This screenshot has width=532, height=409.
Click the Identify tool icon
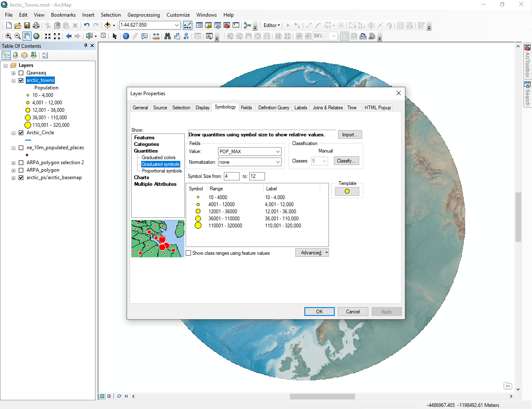point(126,36)
